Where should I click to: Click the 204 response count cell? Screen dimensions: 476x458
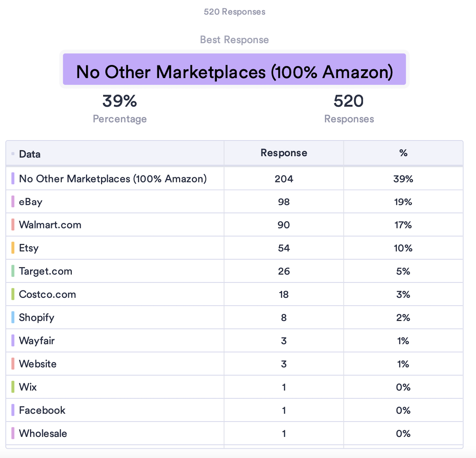pyautogui.click(x=284, y=179)
